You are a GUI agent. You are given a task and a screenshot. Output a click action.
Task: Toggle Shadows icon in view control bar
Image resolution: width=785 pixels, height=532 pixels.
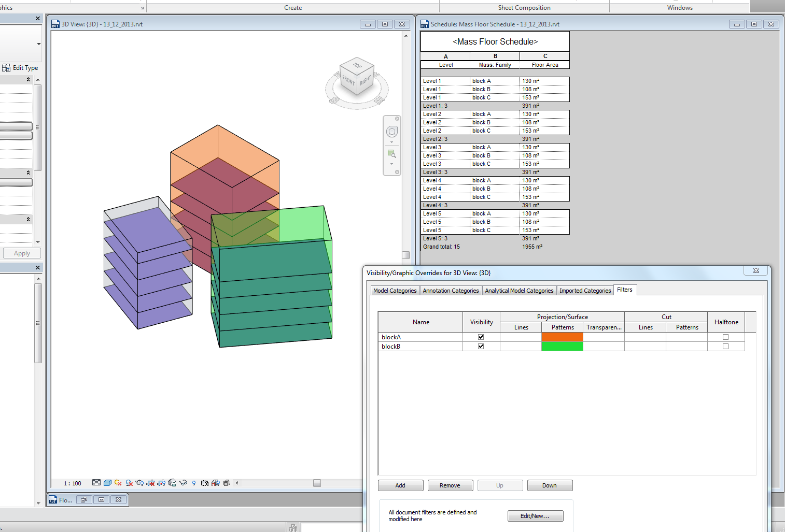click(129, 483)
